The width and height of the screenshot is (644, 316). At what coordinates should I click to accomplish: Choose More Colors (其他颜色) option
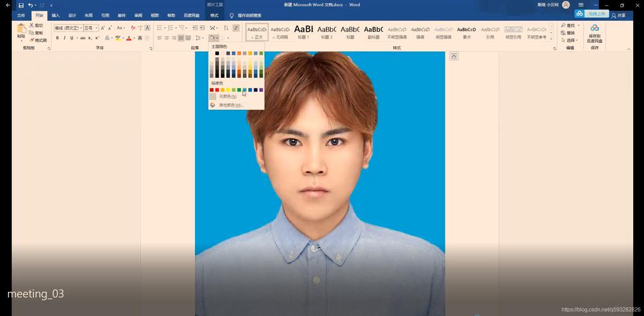pos(231,105)
